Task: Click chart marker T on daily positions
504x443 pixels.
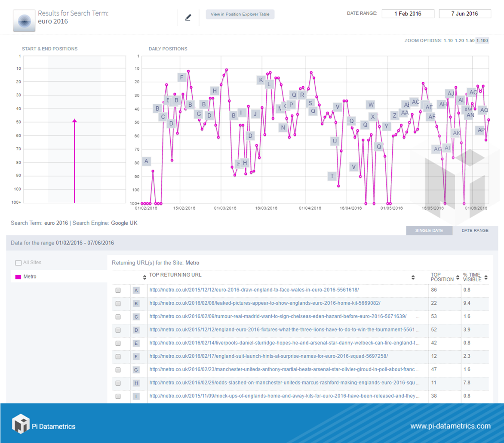Action: coord(332,176)
